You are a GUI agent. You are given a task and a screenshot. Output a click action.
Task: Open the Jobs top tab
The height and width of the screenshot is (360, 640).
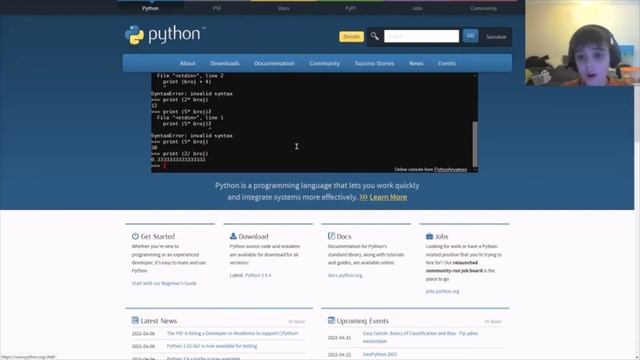417,8
